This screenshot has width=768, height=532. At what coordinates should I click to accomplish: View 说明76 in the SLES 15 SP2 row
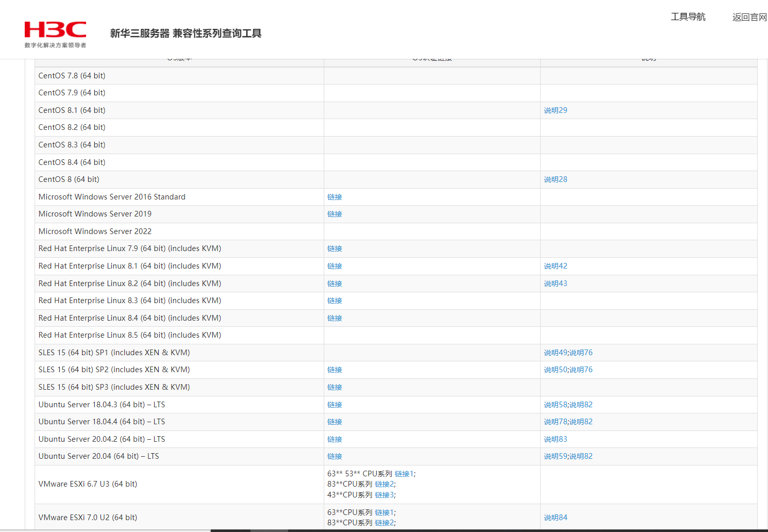581,370
